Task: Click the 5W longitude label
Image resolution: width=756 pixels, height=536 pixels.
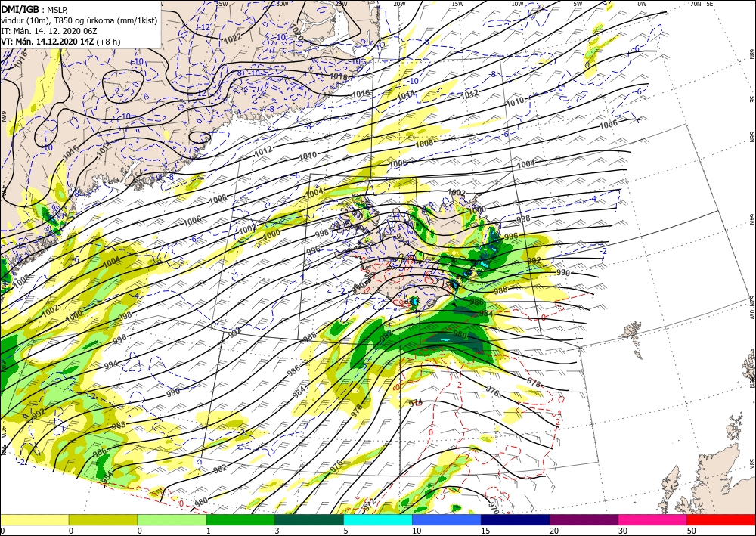Action: point(578,4)
